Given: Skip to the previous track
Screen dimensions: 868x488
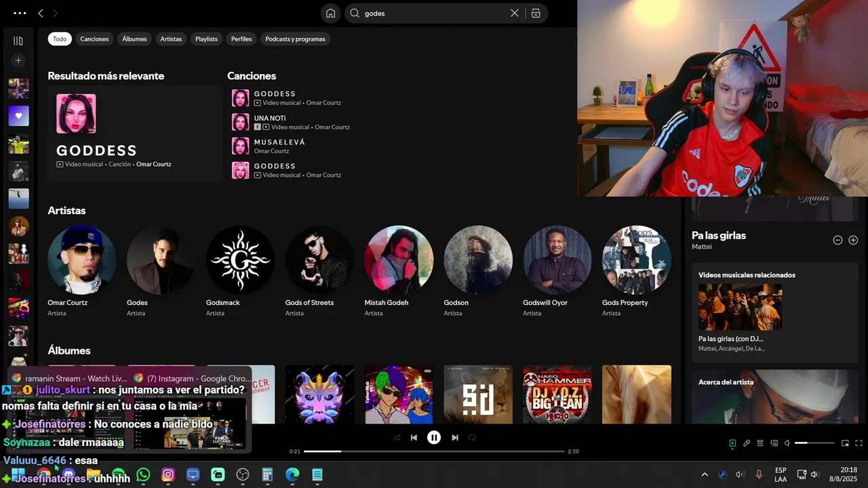Looking at the screenshot, I should (x=414, y=438).
